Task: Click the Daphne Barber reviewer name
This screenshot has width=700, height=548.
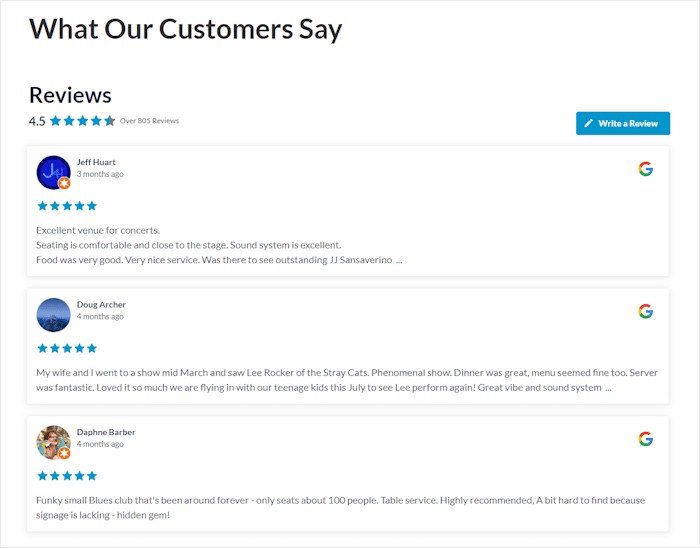Action: point(106,432)
